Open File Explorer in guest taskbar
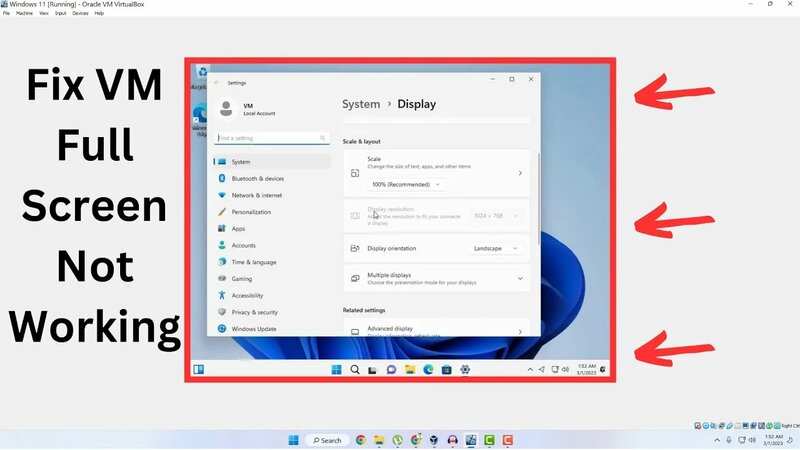The height and width of the screenshot is (450, 800). (x=410, y=369)
